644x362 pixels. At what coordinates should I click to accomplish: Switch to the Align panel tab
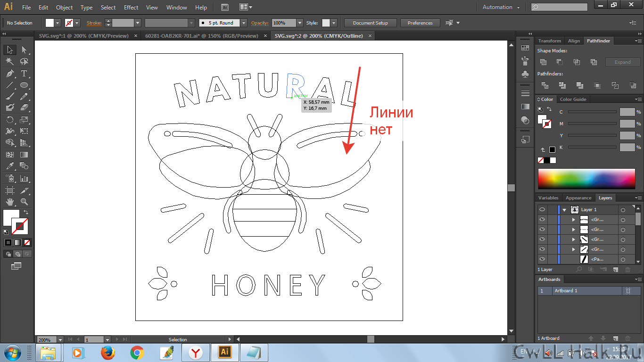tap(574, 41)
